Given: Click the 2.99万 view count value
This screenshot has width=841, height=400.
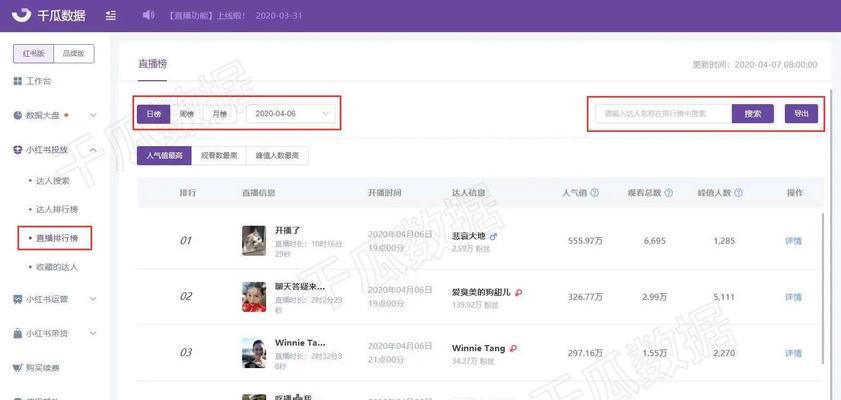Looking at the screenshot, I should pos(655,297).
